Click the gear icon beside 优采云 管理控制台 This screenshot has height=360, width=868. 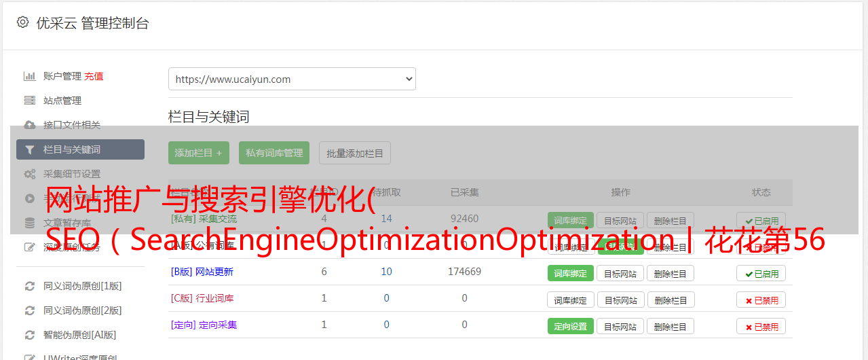click(x=22, y=22)
